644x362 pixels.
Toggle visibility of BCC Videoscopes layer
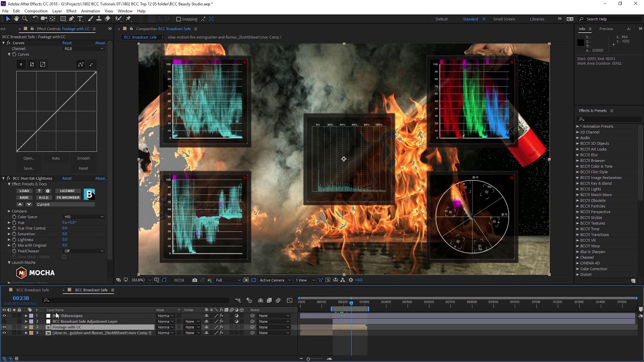point(5,316)
